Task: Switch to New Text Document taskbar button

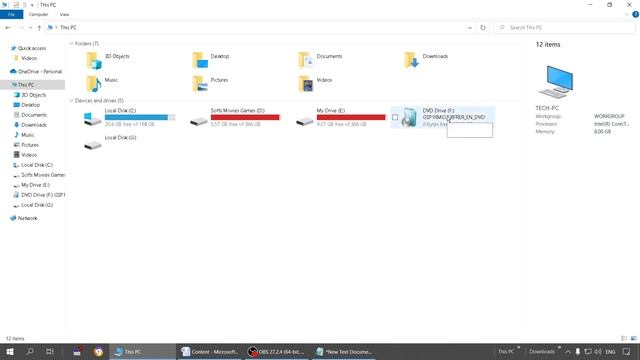Action: pyautogui.click(x=344, y=351)
